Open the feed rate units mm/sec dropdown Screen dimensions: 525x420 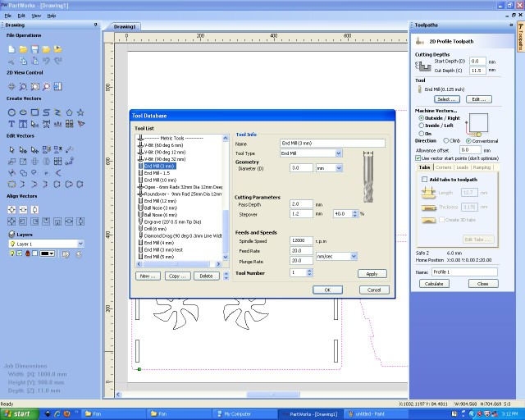click(x=354, y=256)
